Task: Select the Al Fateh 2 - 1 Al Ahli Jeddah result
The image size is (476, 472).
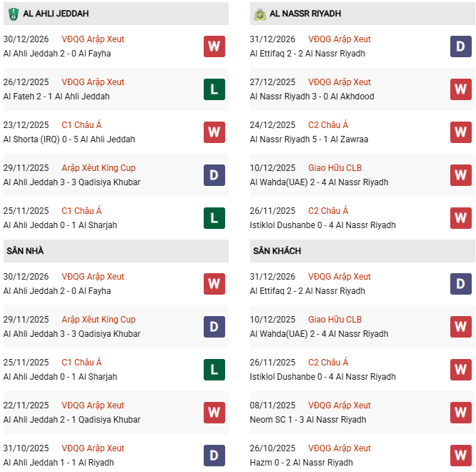Action: (x=56, y=97)
